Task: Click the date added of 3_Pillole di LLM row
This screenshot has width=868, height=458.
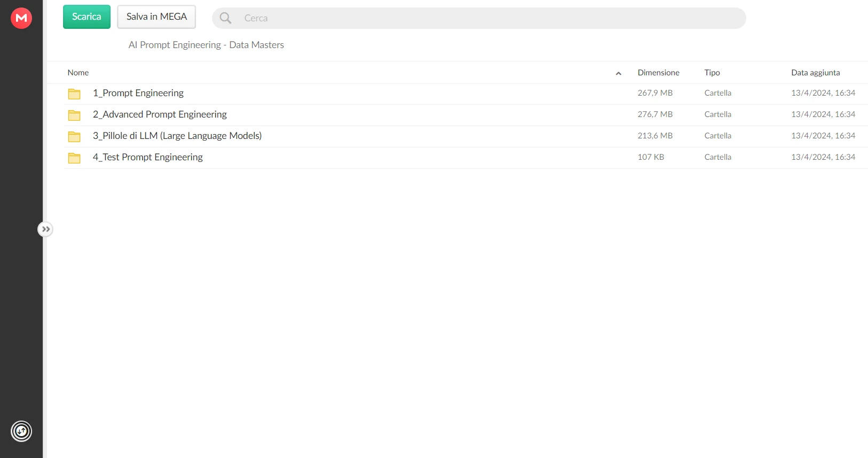Action: pos(823,136)
